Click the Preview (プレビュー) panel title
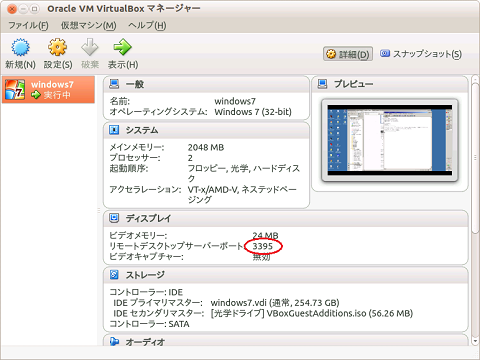Image resolution: width=480 pixels, height=360 pixels. tap(354, 84)
